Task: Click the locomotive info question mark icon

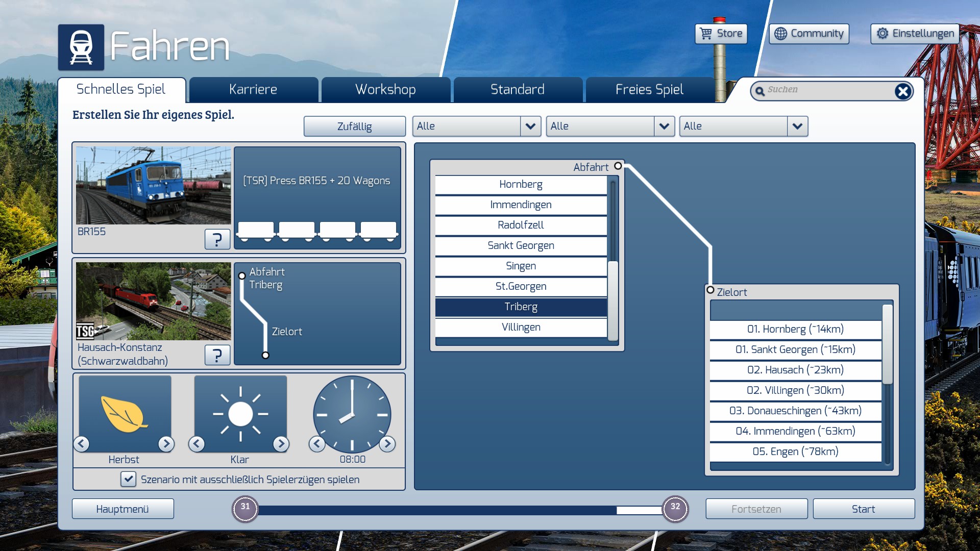Action: [217, 239]
